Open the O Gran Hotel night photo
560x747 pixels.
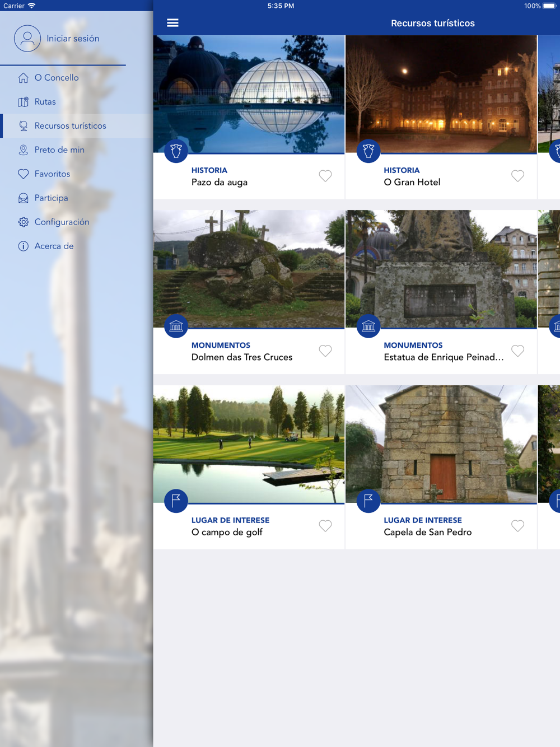click(441, 94)
